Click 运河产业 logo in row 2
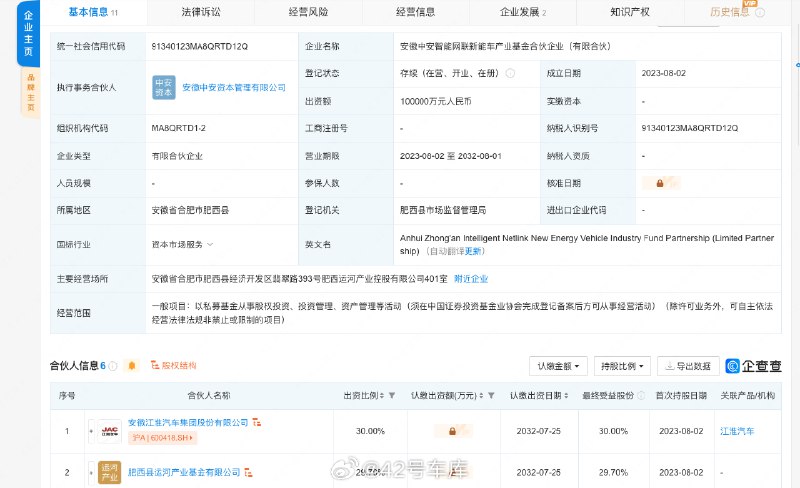 click(x=110, y=473)
